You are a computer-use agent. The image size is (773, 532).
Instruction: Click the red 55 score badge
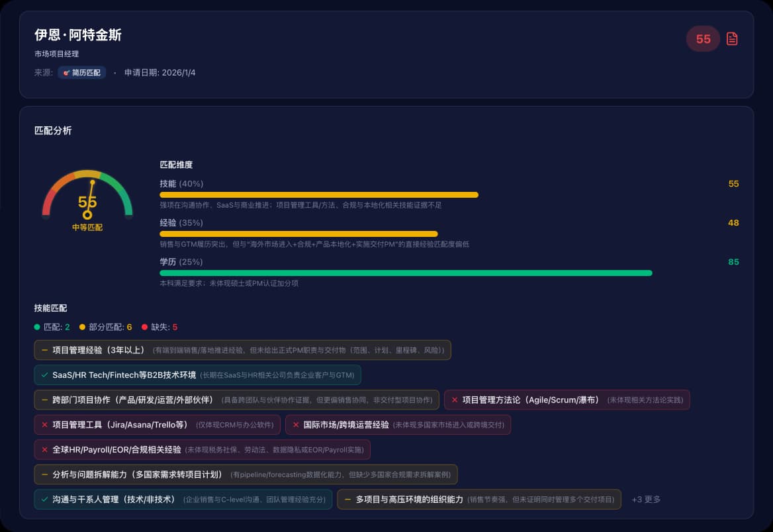pyautogui.click(x=703, y=39)
